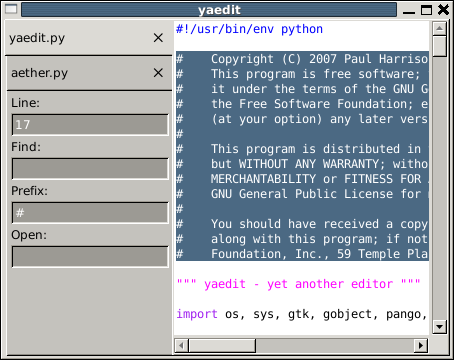Click the horizontal scrollbar left arrow

click(x=182, y=345)
